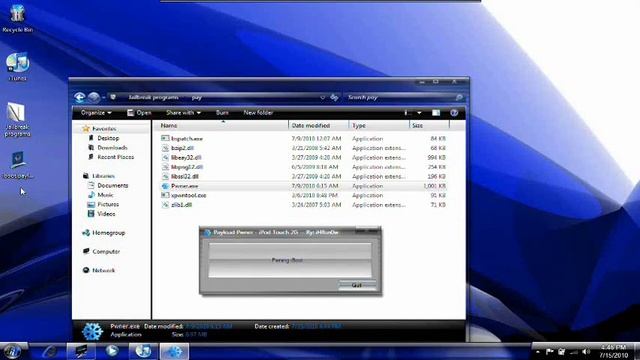Select the libeay32.dll file name
The height and width of the screenshot is (360, 640).
click(186, 157)
